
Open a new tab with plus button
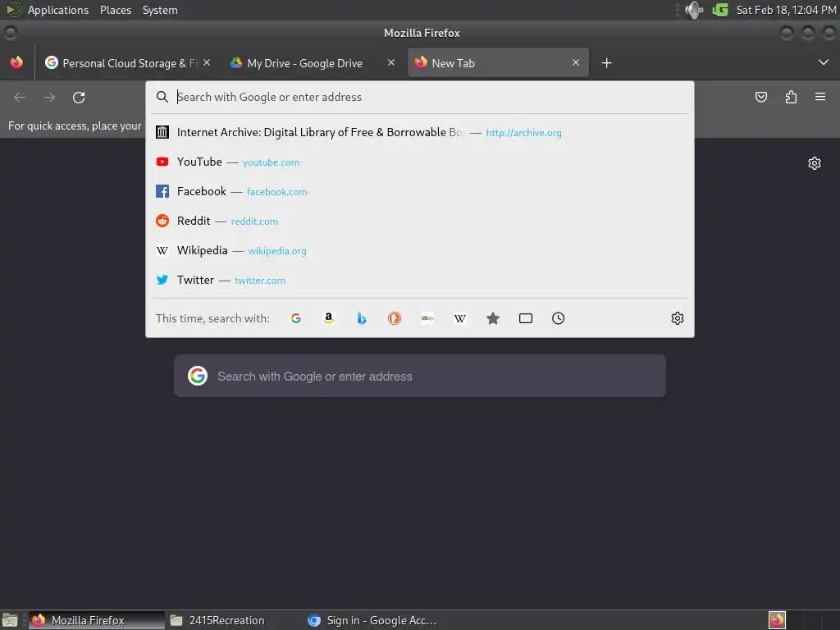[x=606, y=63]
